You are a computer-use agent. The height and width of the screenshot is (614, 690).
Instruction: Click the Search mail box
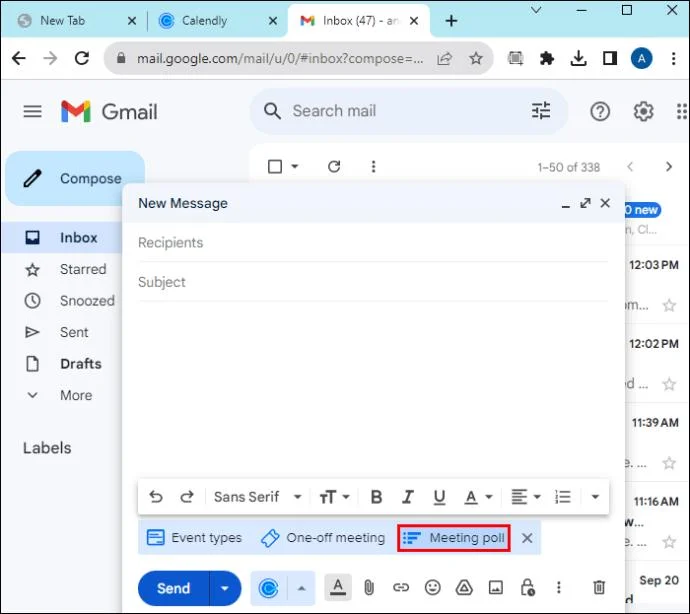409,111
